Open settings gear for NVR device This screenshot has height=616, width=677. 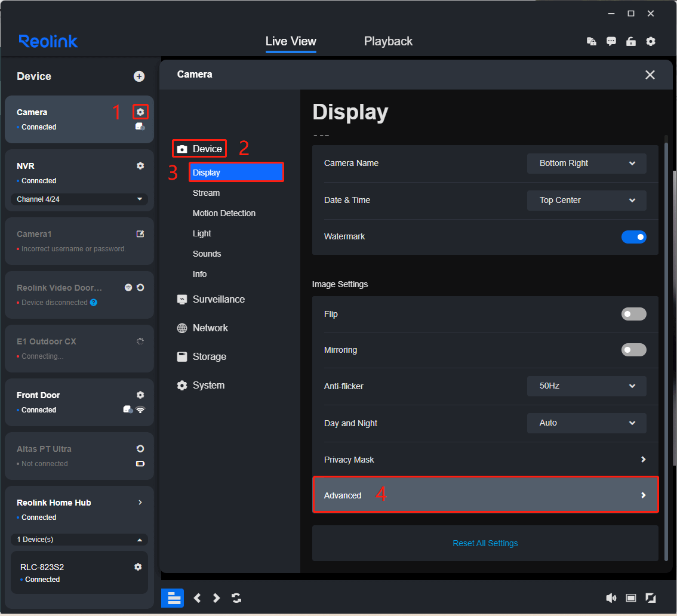140,166
